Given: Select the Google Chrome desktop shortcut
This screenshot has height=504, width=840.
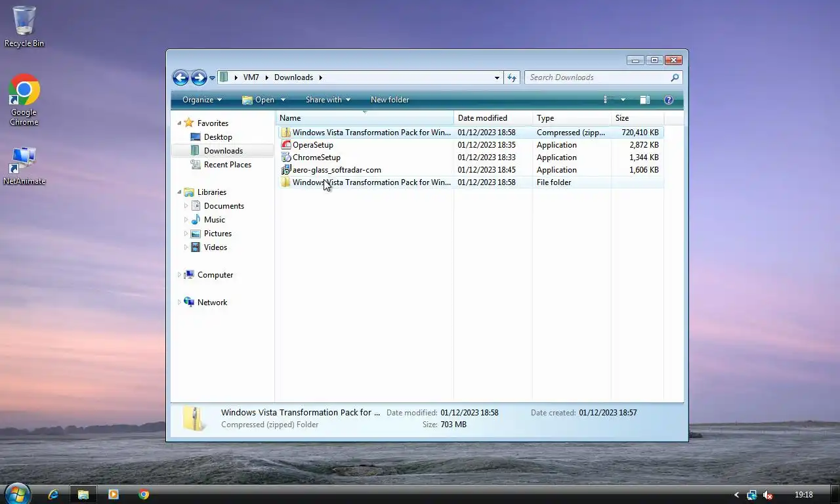Looking at the screenshot, I should pyautogui.click(x=24, y=100).
